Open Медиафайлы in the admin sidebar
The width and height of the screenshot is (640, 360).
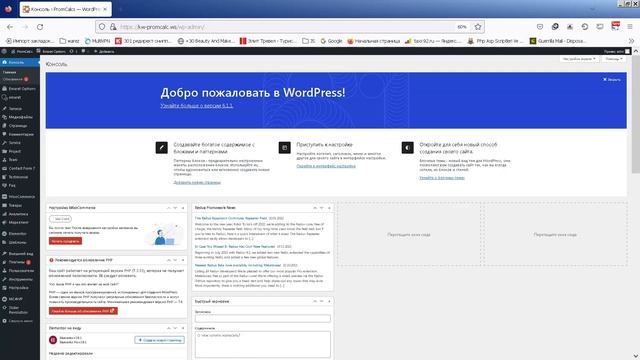20,117
